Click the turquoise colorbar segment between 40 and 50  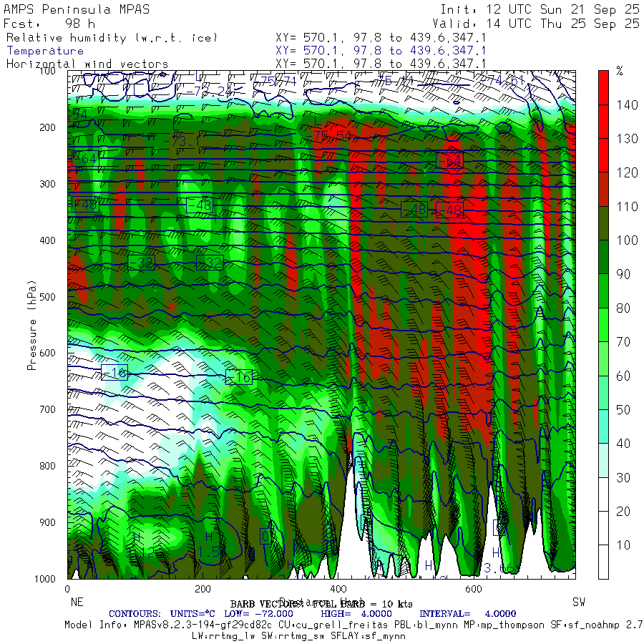[603, 426]
